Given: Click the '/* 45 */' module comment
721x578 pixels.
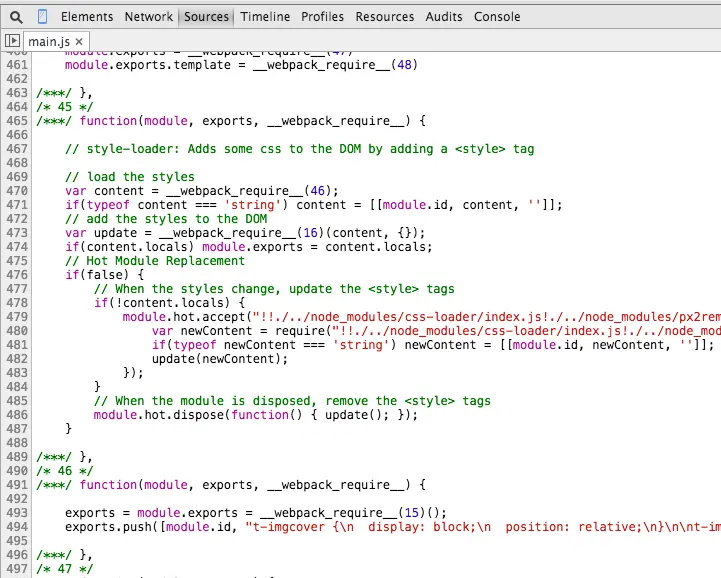Looking at the screenshot, I should coord(64,107).
